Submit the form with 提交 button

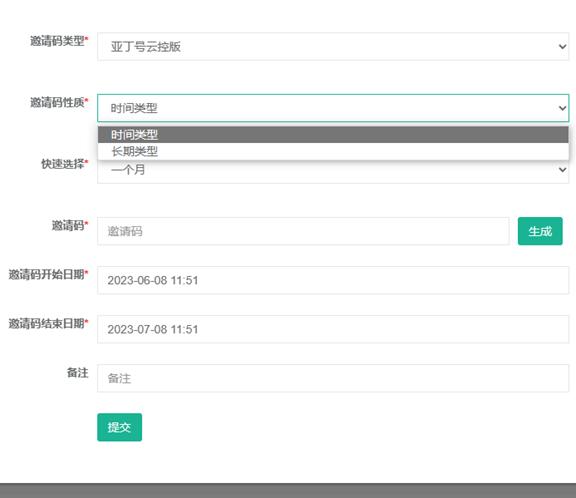[x=119, y=427]
